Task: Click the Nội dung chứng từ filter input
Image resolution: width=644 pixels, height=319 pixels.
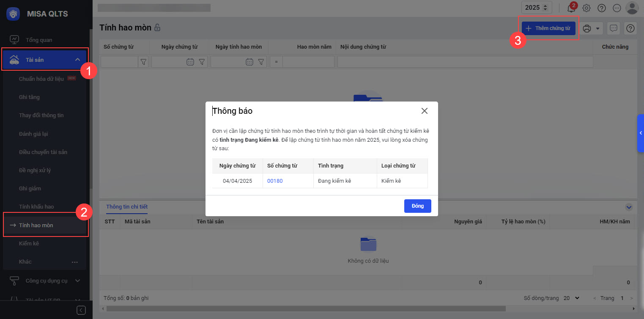Action: [465, 62]
